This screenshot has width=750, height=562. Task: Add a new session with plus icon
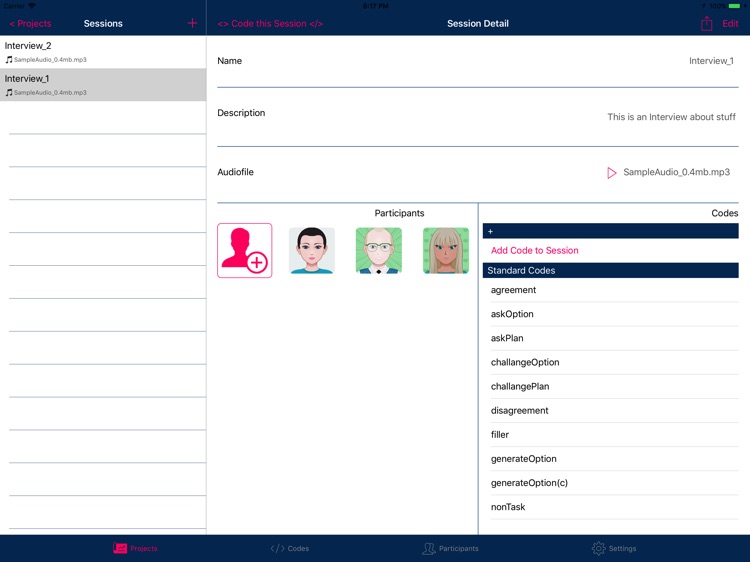(x=192, y=23)
